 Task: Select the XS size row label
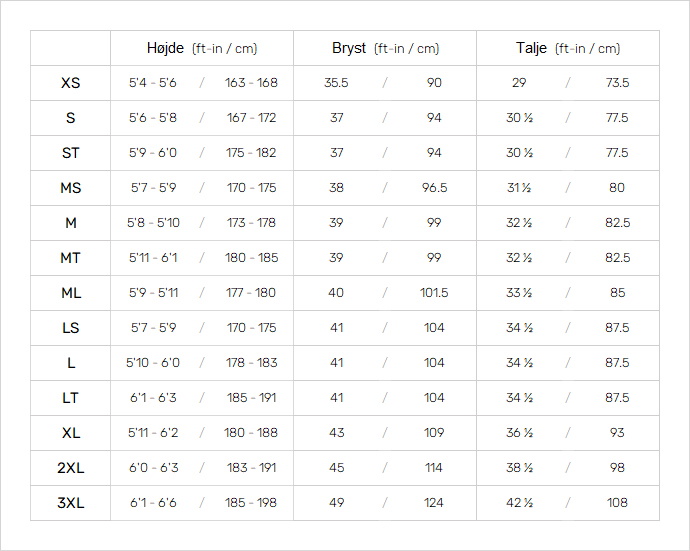[70, 83]
